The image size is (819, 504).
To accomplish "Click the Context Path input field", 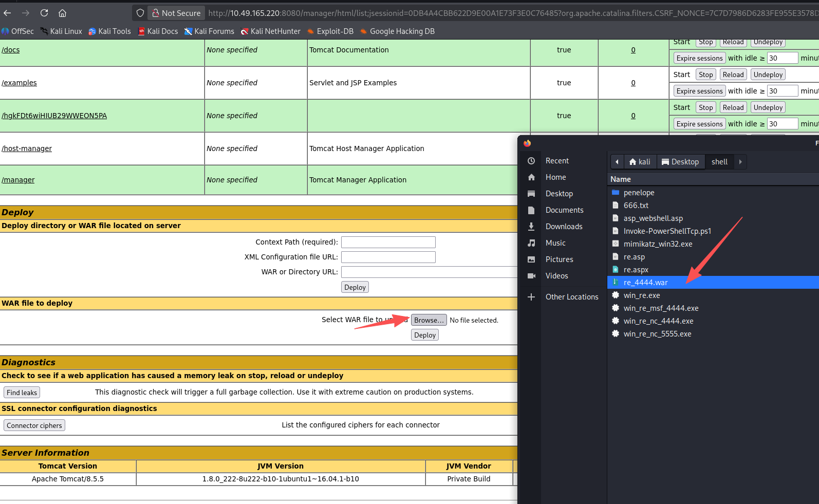I will click(388, 242).
